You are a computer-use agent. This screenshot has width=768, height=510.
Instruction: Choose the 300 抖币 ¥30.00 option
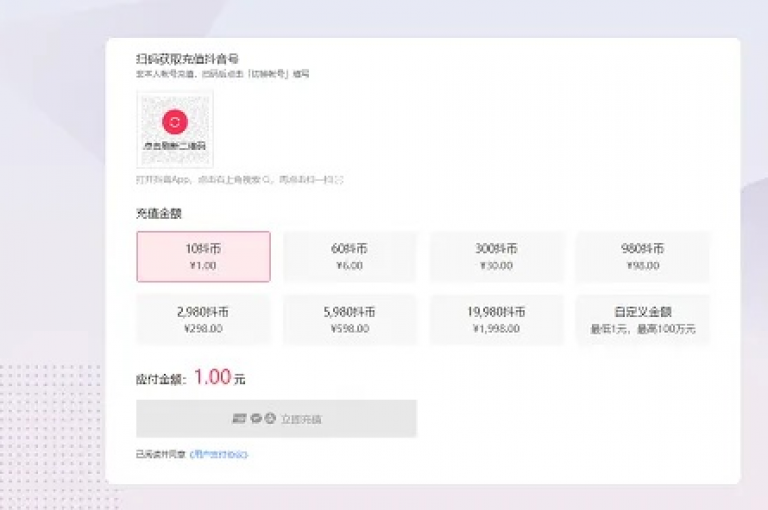pyautogui.click(x=496, y=257)
